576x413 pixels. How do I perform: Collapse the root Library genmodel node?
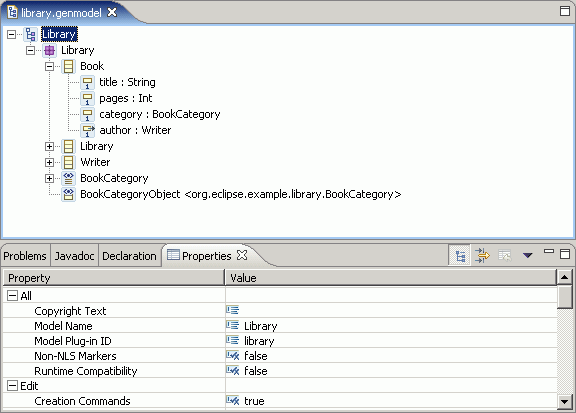click(11, 35)
